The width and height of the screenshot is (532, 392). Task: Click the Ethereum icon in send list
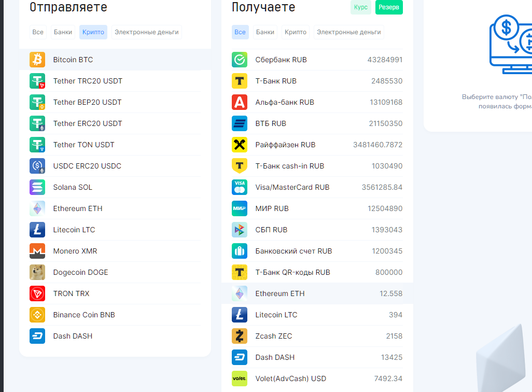click(x=37, y=209)
